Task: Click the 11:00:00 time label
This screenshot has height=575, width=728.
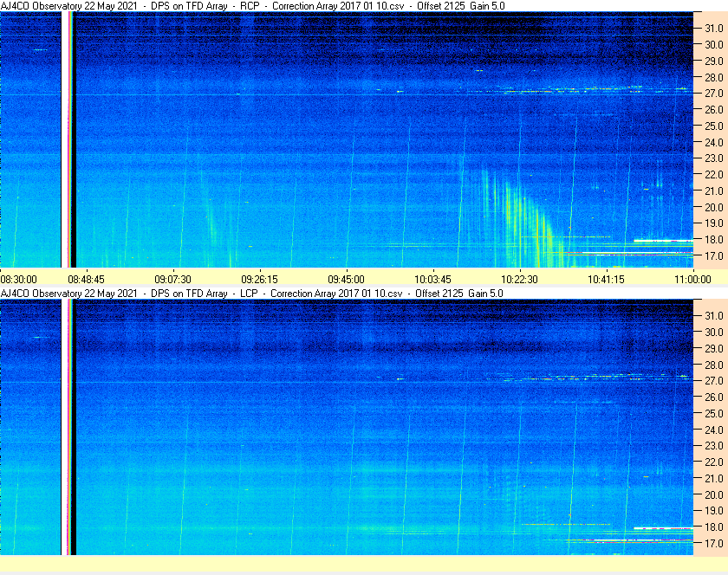Action: tap(692, 280)
